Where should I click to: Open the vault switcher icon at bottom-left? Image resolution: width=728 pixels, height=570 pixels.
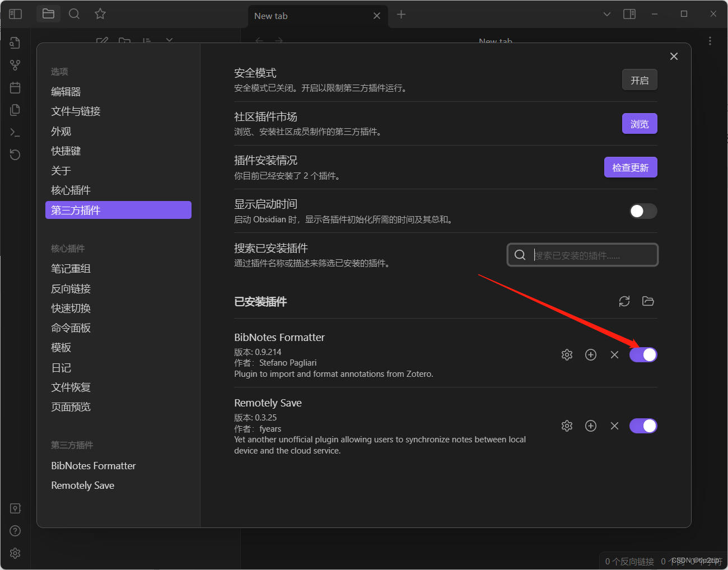coord(15,508)
